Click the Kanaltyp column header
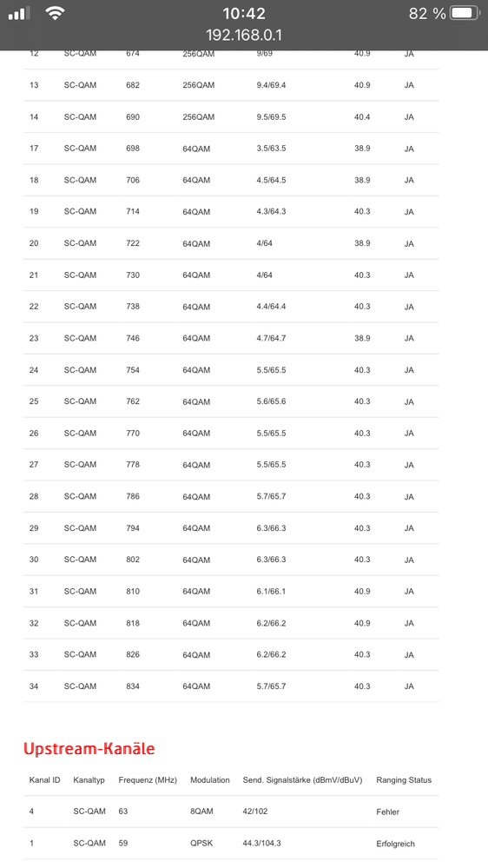 click(89, 780)
